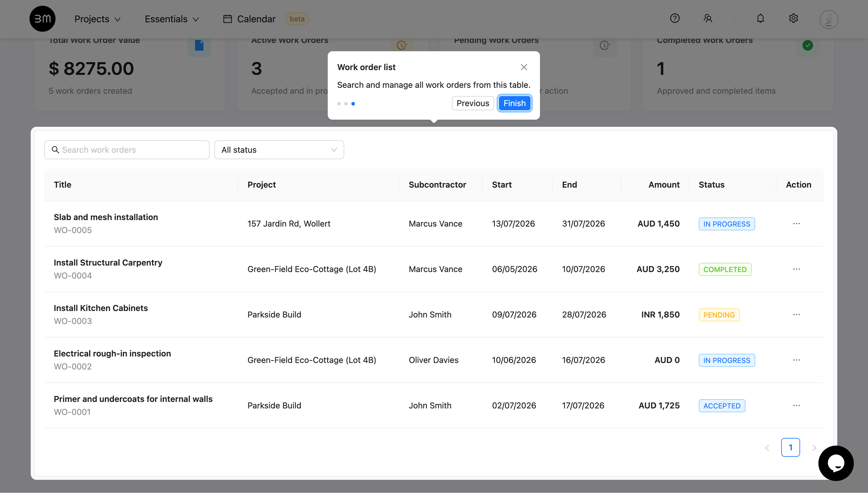Click the Previous button in tour
Screen dimensions: 868x493
click(473, 103)
